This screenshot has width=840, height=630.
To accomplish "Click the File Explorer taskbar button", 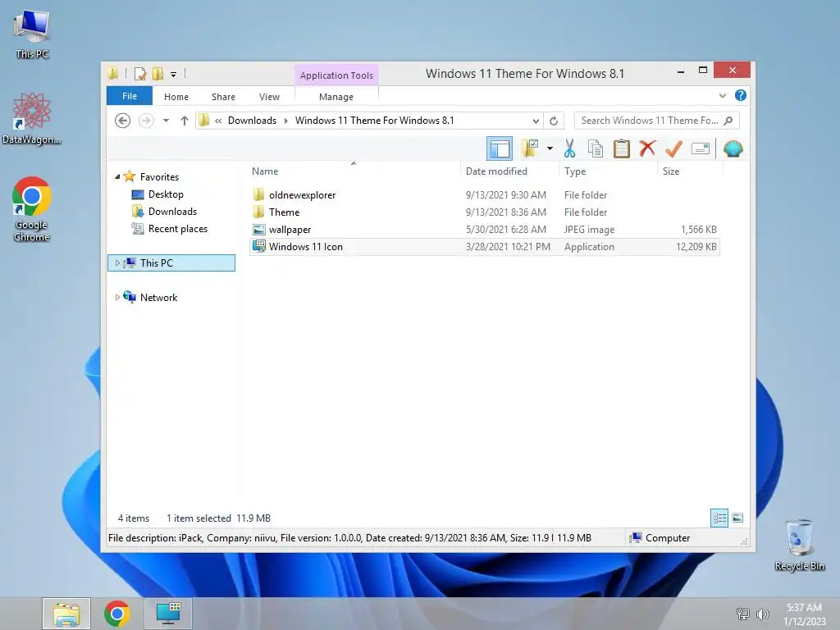I will (66, 614).
